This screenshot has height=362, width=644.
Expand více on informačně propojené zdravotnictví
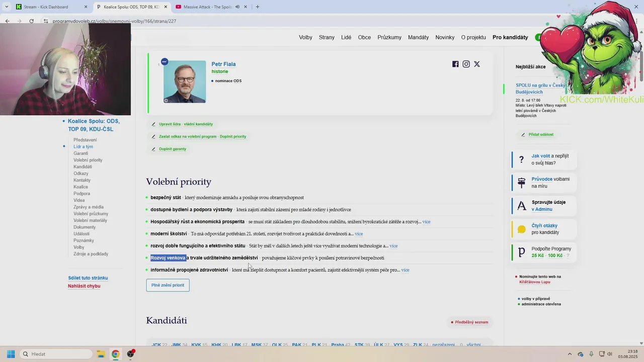pyautogui.click(x=405, y=270)
